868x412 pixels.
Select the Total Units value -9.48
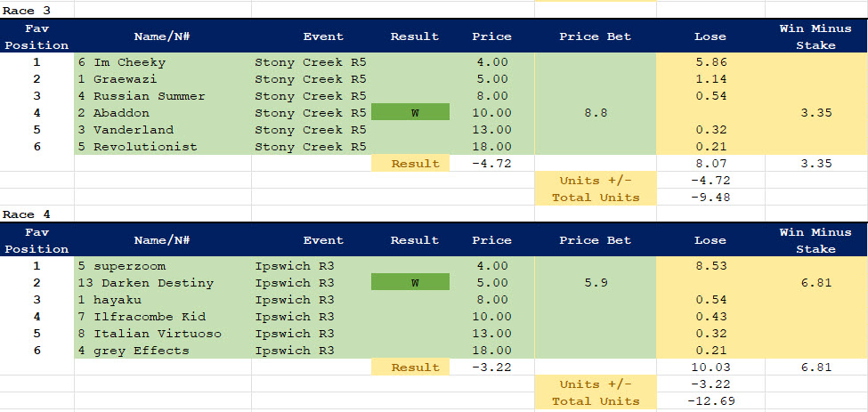(710, 198)
